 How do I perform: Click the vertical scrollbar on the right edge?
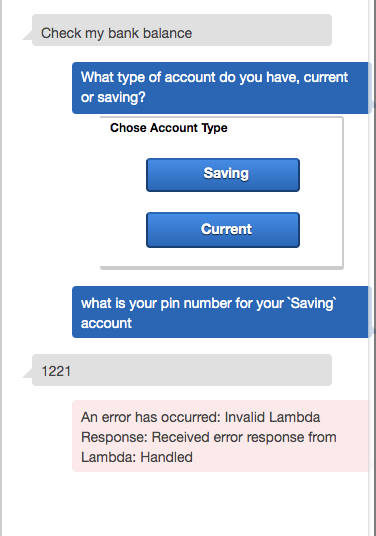(x=372, y=268)
